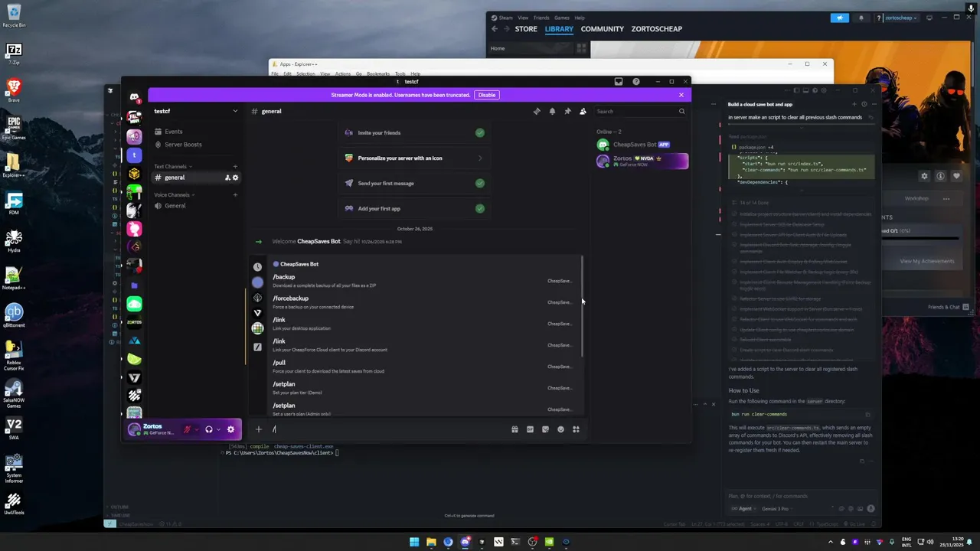
Task: Open Steam View menu
Action: (x=523, y=18)
